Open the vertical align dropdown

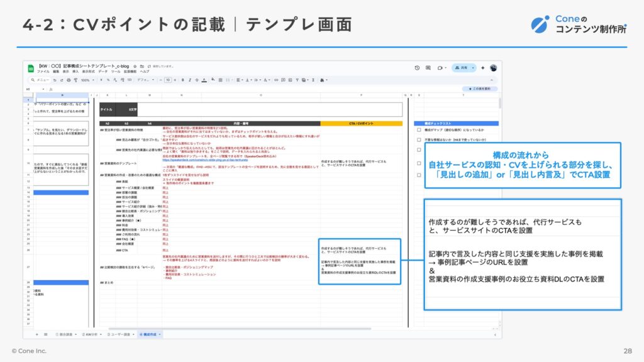pyautogui.click(x=248, y=80)
